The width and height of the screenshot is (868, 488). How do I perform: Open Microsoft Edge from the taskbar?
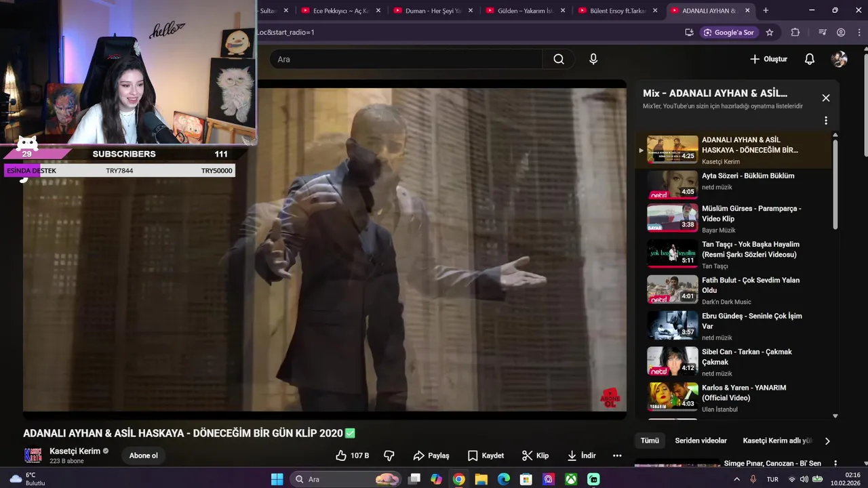(504, 479)
